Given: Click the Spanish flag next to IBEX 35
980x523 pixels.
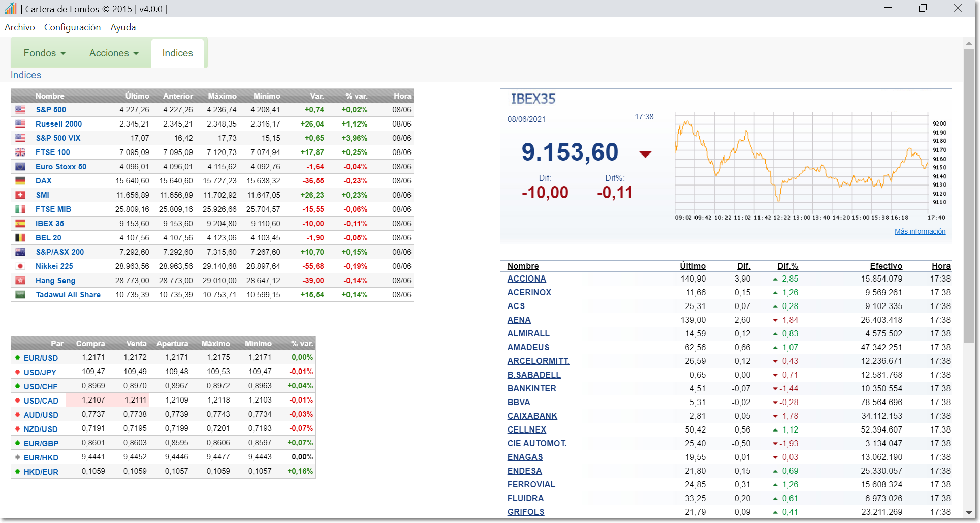Looking at the screenshot, I should 20,224.
